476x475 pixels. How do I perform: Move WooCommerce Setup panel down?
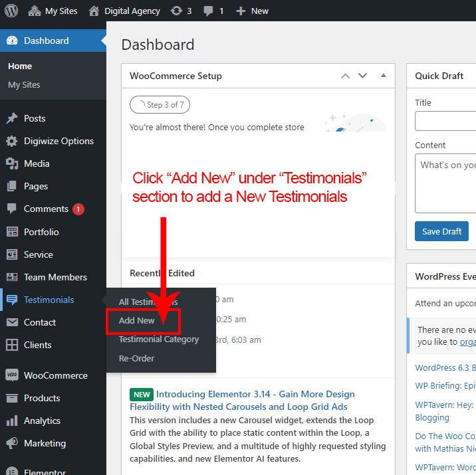tap(362, 76)
